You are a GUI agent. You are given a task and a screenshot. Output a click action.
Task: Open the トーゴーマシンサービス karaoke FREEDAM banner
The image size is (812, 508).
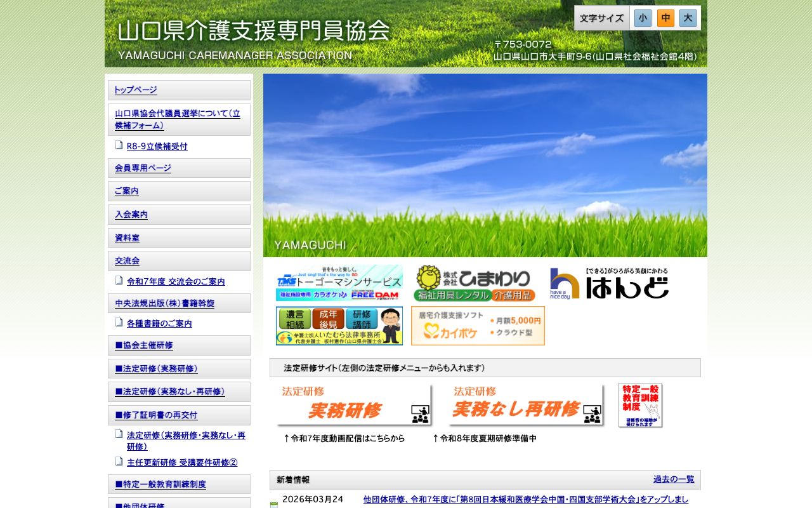339,283
